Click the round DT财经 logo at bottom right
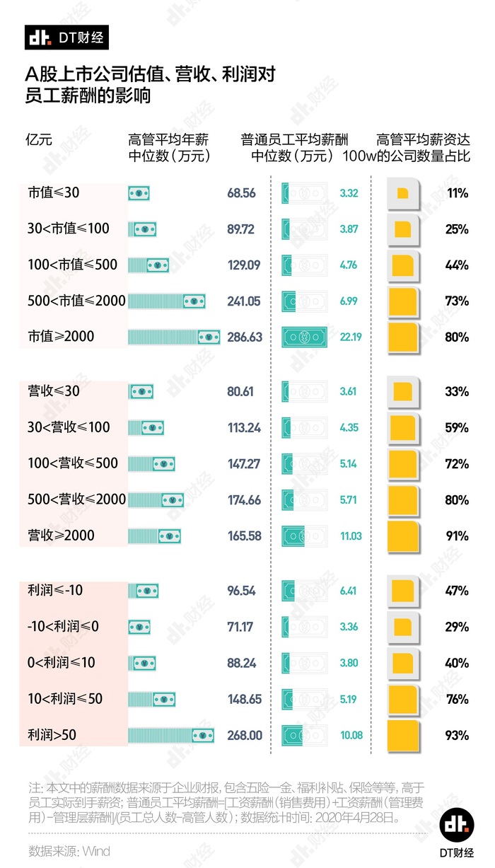495x868 pixels. tap(457, 829)
